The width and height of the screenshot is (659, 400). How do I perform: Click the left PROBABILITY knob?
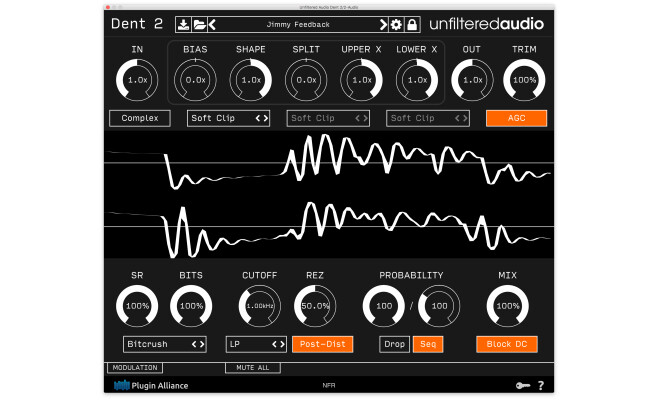coord(383,306)
